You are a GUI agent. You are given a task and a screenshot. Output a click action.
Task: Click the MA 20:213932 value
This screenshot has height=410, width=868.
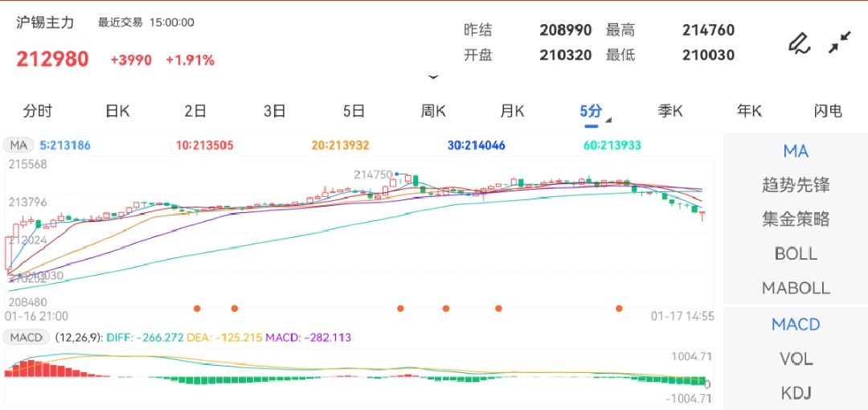(340, 146)
